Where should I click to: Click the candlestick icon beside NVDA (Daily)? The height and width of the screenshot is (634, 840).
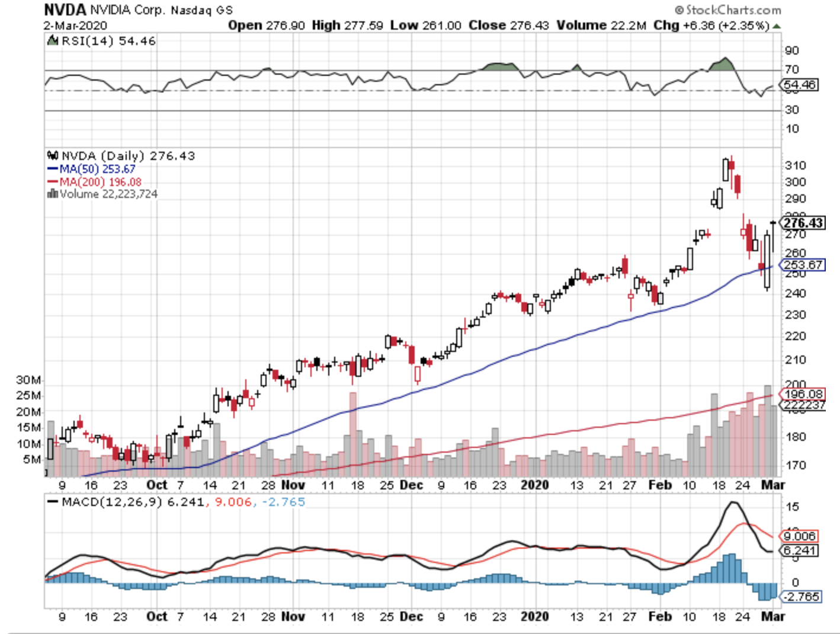coord(53,156)
